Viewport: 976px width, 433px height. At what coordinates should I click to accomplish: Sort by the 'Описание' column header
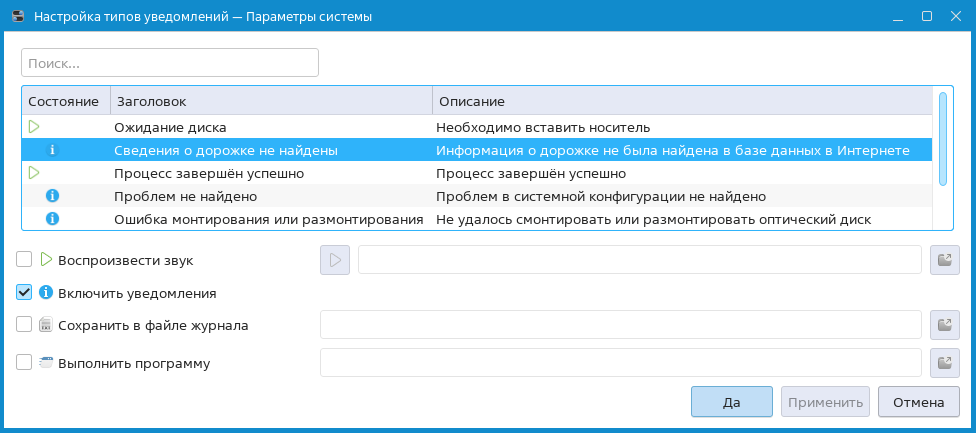680,102
